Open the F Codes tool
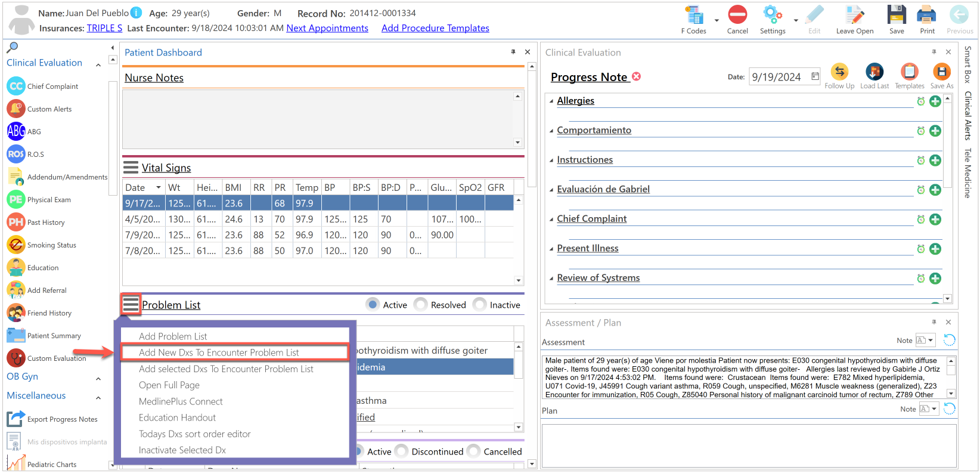Image resolution: width=980 pixels, height=473 pixels. point(694,16)
